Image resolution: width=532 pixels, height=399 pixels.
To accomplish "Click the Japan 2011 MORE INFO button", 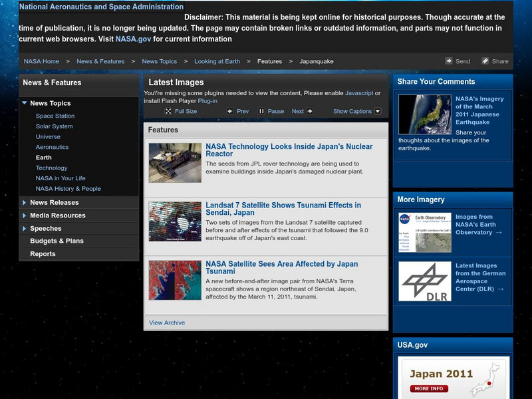I will [429, 389].
